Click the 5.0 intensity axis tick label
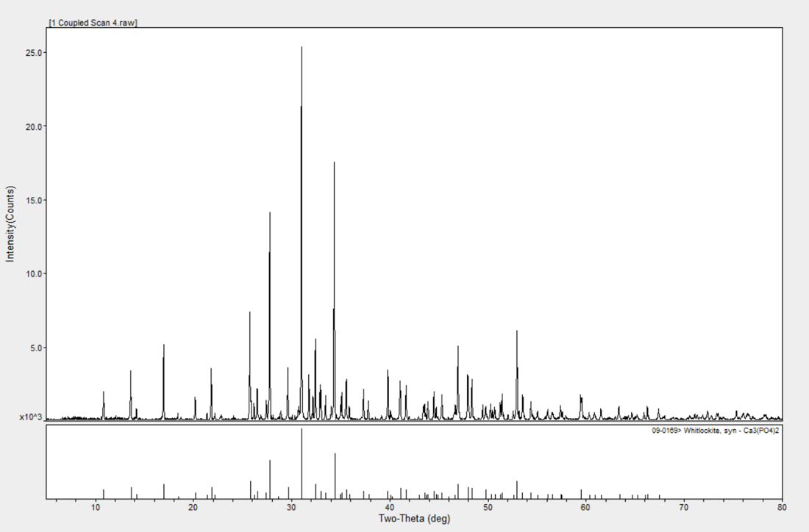Viewport: 809px width, 532px height. tap(35, 348)
